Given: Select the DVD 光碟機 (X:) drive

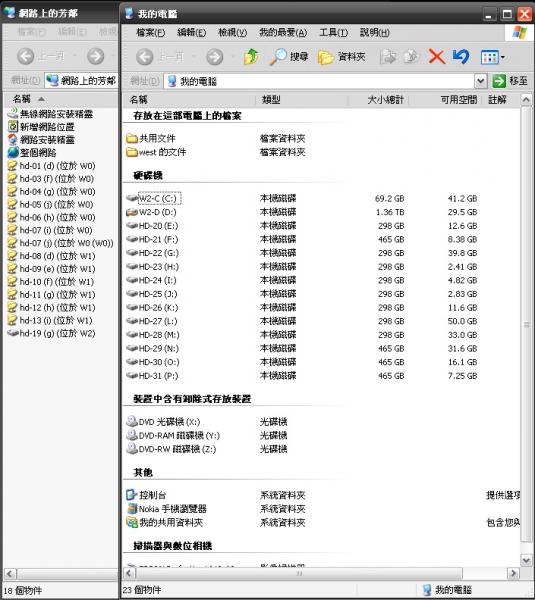Looking at the screenshot, I should 163,422.
